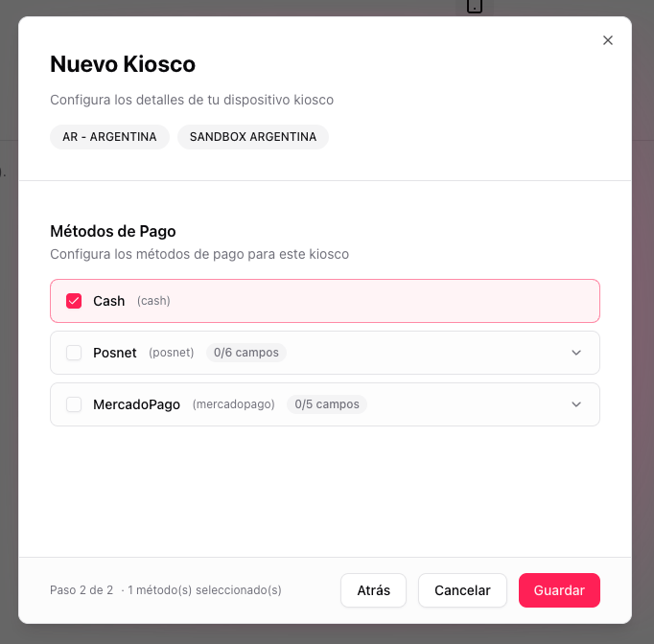The height and width of the screenshot is (644, 654).
Task: Go back with the Atrás button
Action: [x=373, y=590]
